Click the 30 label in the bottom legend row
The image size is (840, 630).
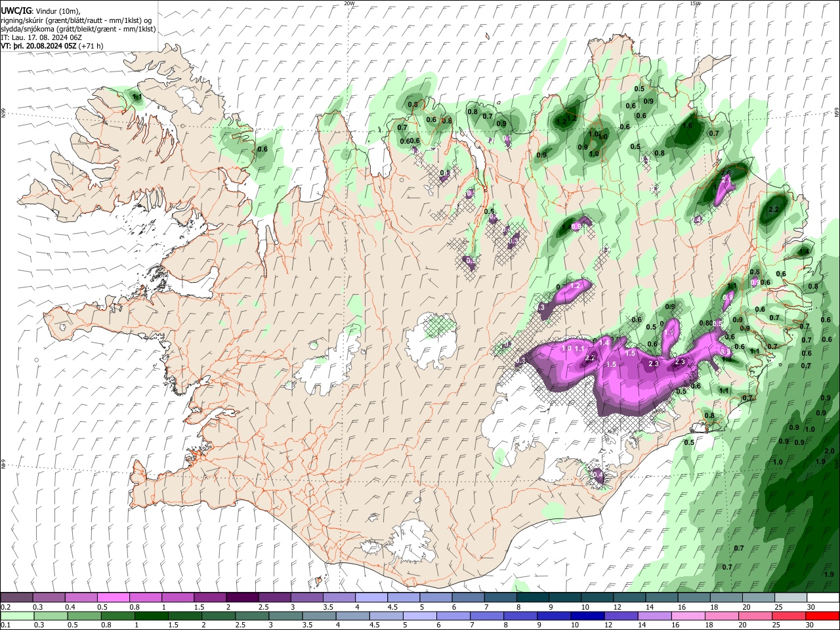809,625
